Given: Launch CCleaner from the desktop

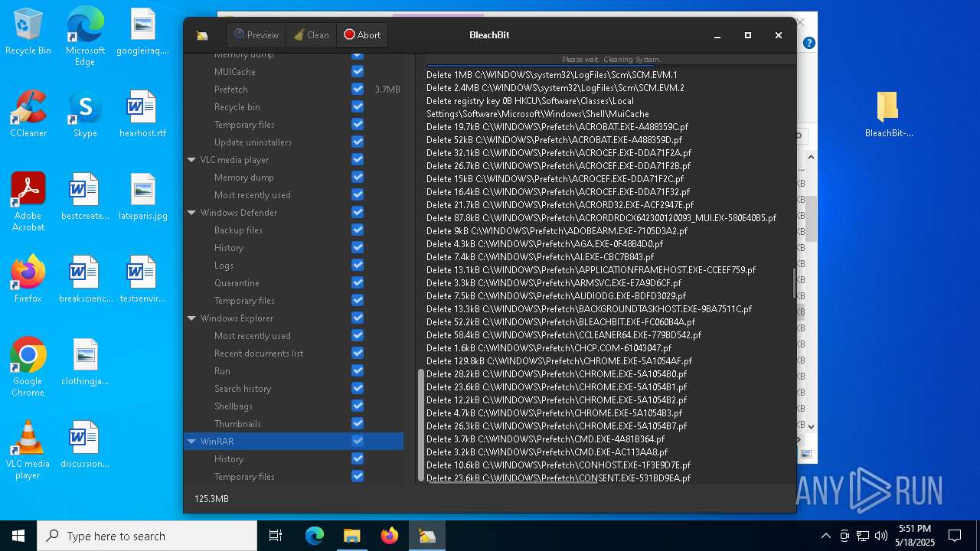Looking at the screenshot, I should (28, 115).
